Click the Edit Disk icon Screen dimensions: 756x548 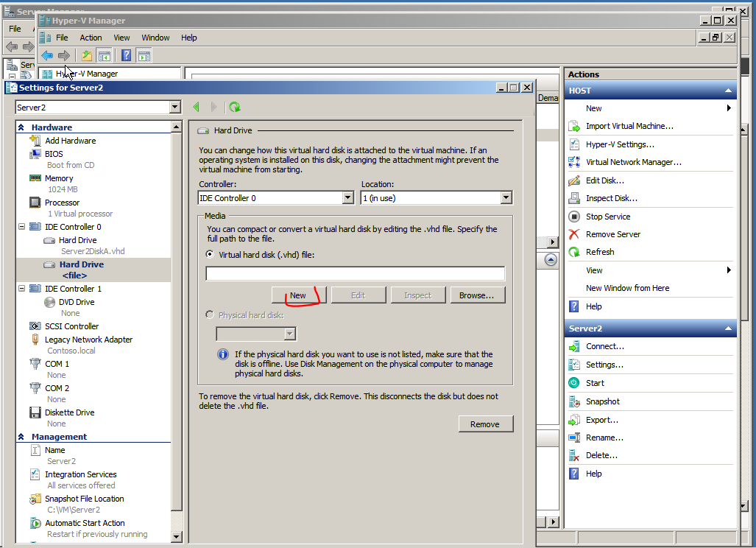point(574,180)
